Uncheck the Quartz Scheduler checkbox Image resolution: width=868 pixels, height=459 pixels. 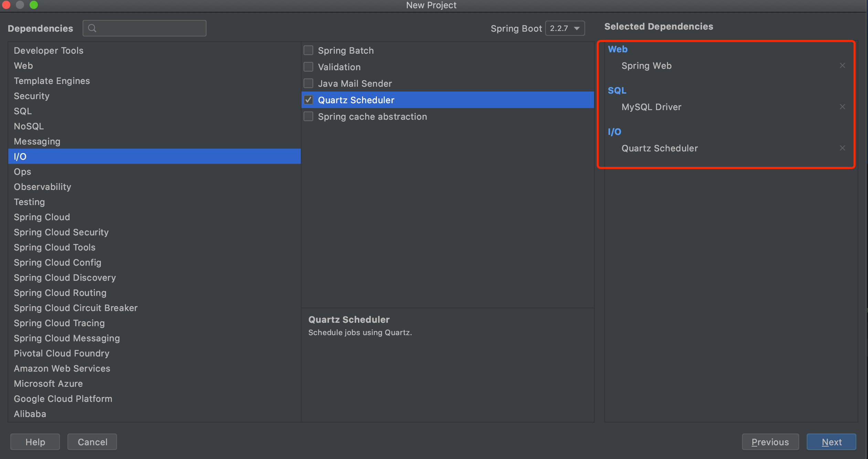308,100
